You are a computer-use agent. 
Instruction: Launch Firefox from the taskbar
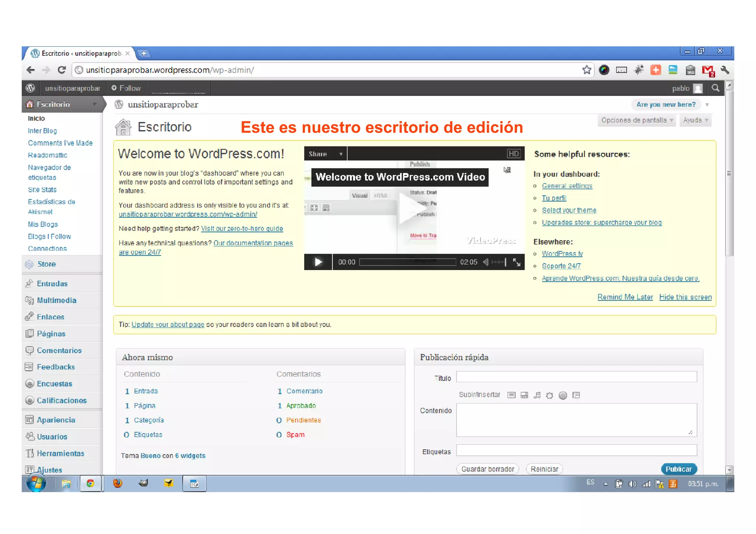118,483
